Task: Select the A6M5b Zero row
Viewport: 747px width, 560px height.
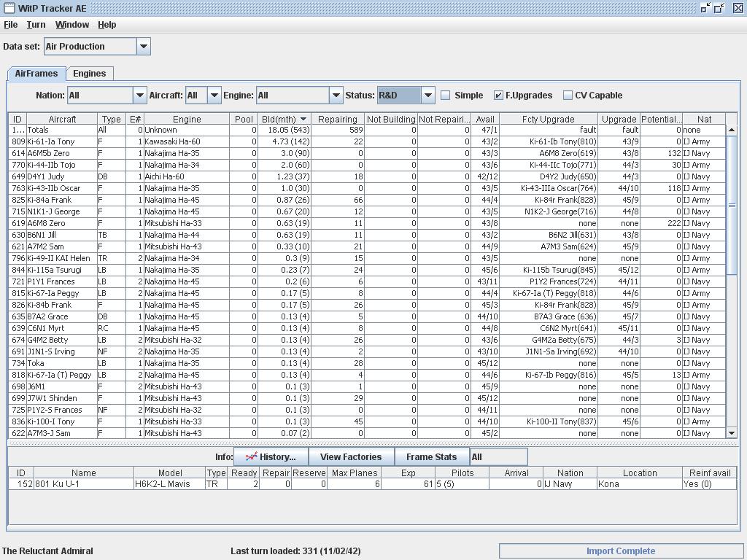Action: click(x=367, y=153)
